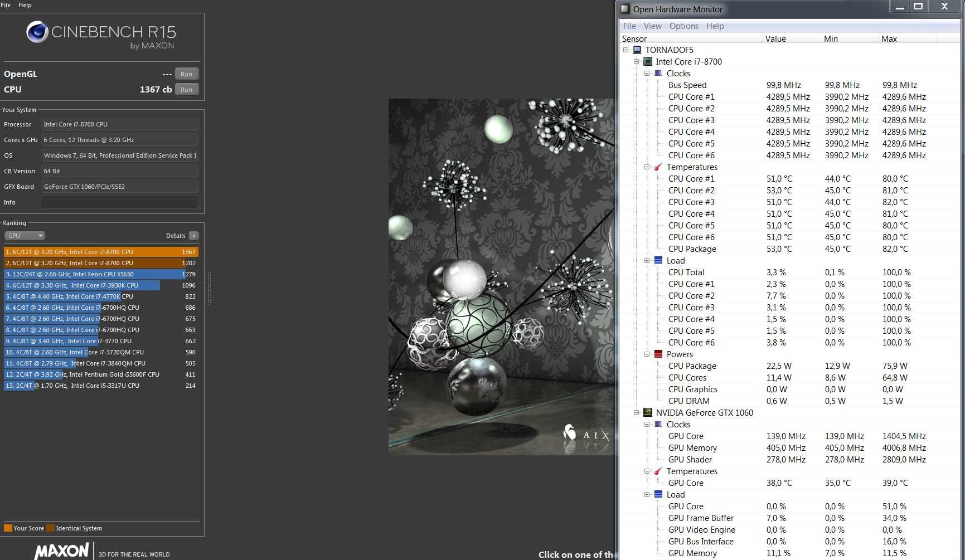The image size is (965, 560).
Task: Click the Min column header
Action: [850, 39]
